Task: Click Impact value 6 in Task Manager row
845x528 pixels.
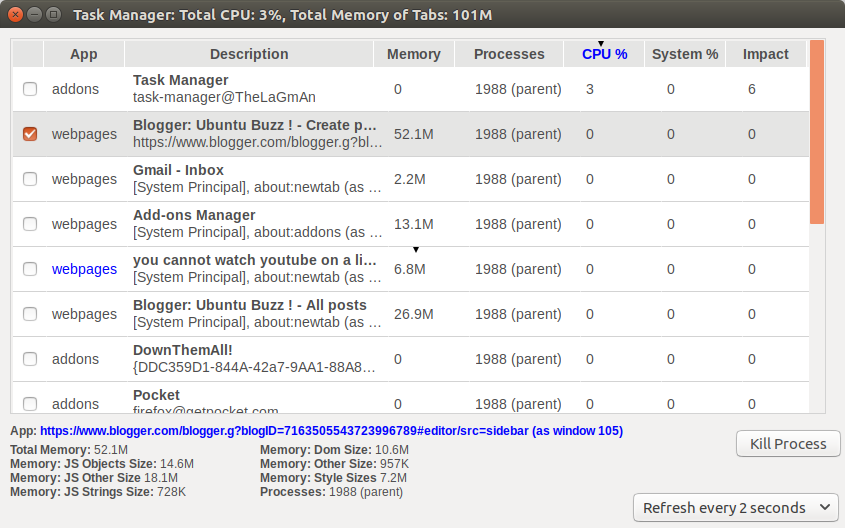Action: (751, 89)
